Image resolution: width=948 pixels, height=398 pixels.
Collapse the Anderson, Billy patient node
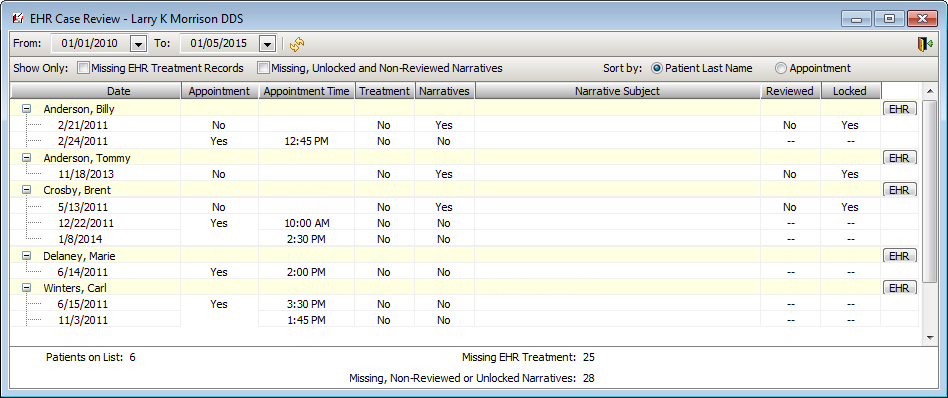coord(27,109)
